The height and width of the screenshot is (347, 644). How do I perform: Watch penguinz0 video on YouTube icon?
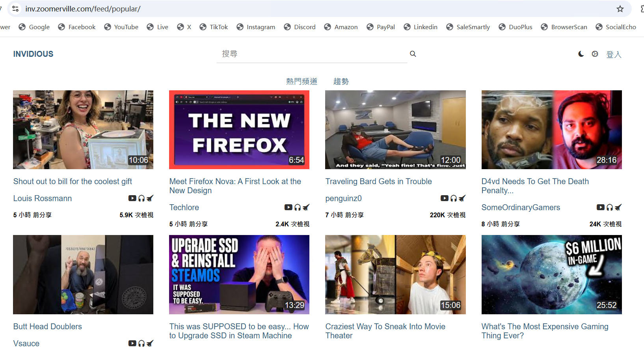[x=444, y=198]
